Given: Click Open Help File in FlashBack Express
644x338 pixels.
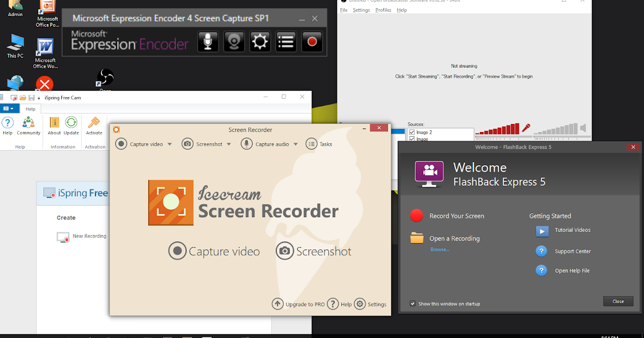Looking at the screenshot, I should (562, 270).
